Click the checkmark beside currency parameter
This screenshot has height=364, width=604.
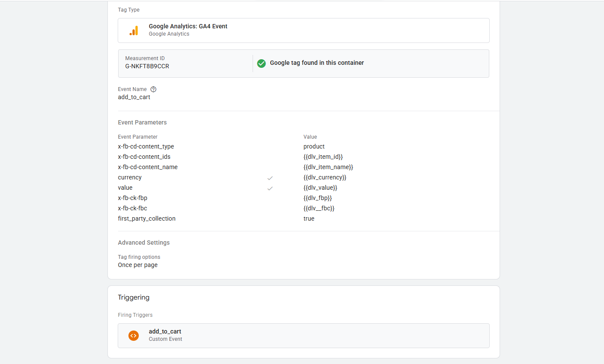click(x=270, y=178)
